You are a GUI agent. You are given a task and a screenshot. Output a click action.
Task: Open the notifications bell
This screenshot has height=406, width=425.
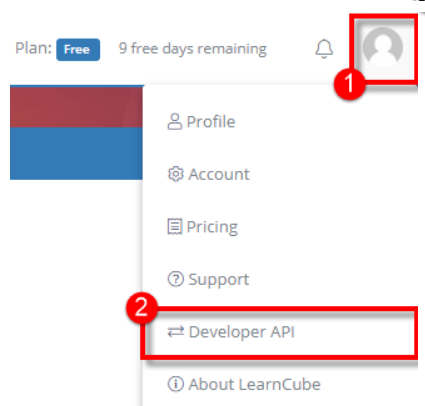[x=324, y=49]
